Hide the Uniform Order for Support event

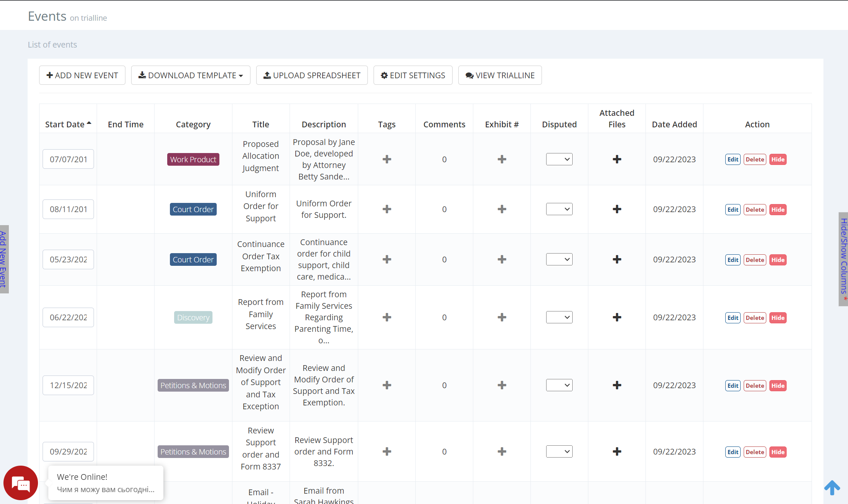[778, 209]
